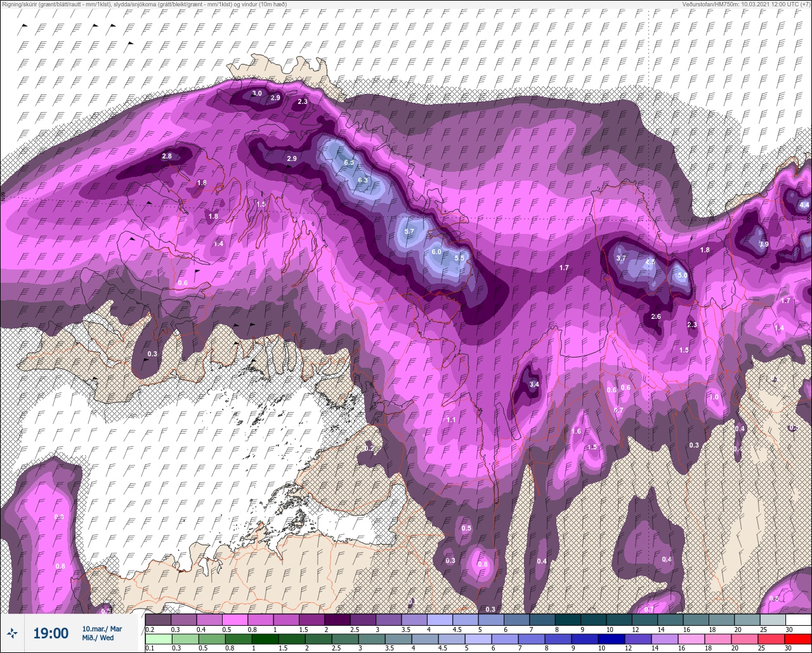Select light gray top swatch between 25 and 30
The image size is (812, 653).
(773, 619)
